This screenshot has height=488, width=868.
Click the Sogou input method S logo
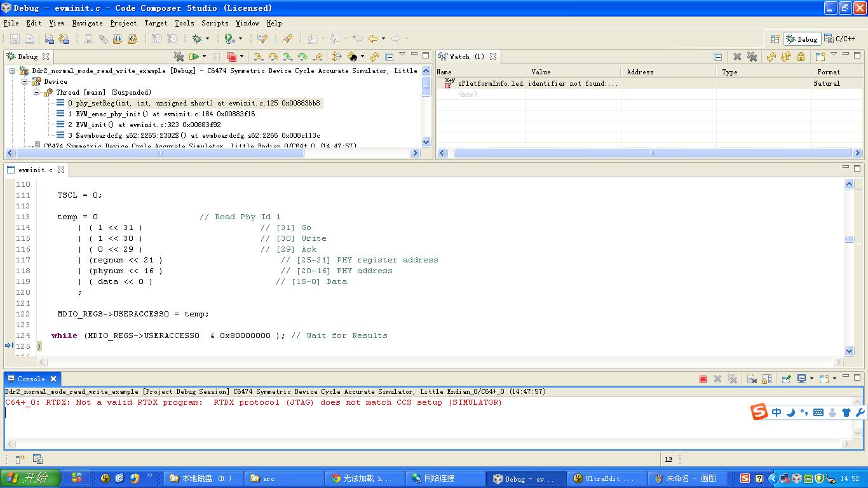click(x=759, y=412)
